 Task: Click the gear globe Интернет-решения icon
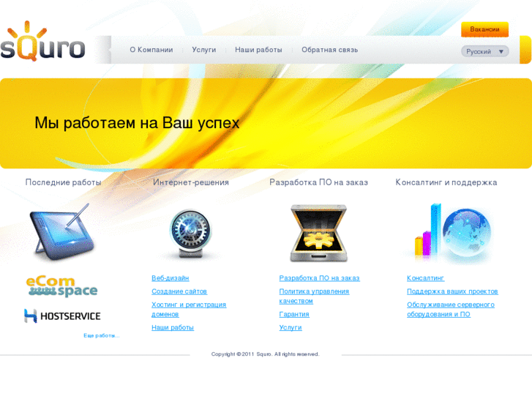pyautogui.click(x=190, y=234)
